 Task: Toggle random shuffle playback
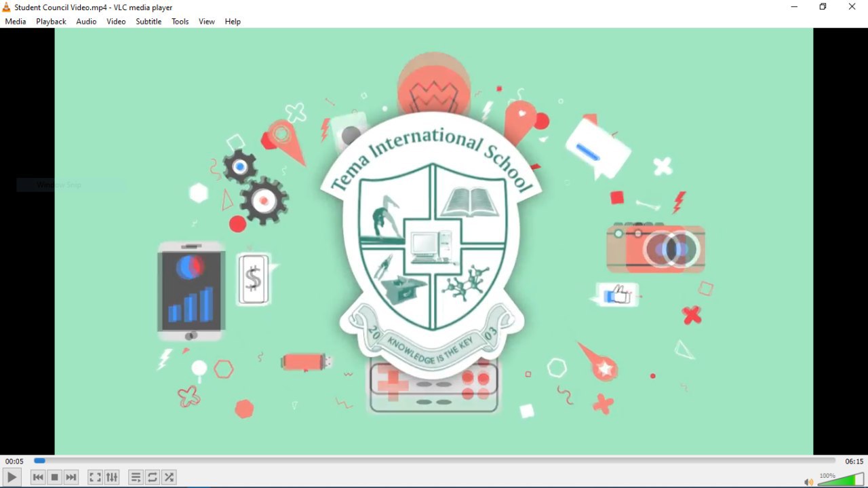(x=170, y=477)
